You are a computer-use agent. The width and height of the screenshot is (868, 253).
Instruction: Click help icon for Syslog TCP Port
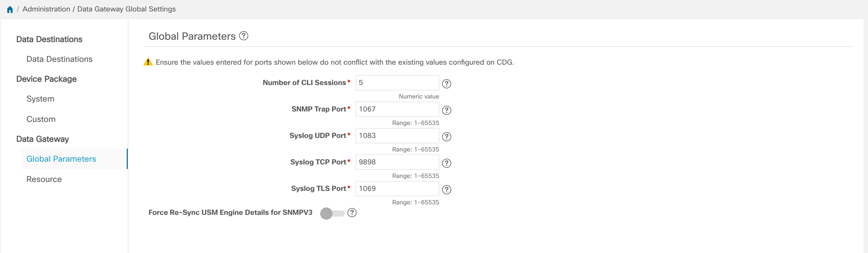pos(446,163)
